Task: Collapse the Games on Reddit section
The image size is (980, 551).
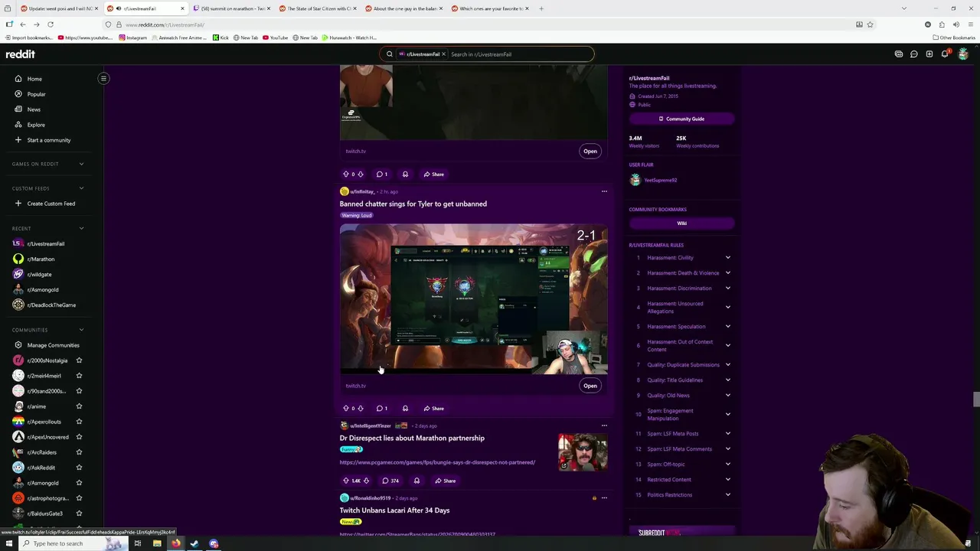Action: point(81,164)
